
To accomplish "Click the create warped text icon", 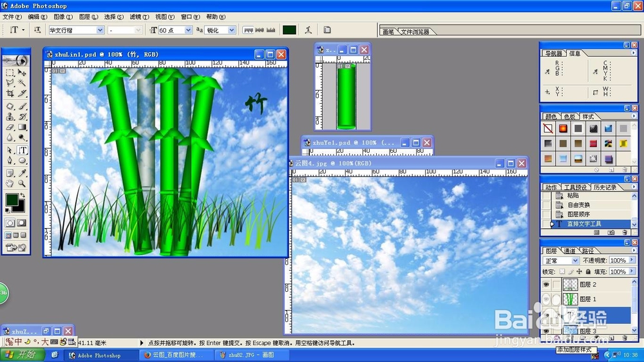I will (308, 30).
